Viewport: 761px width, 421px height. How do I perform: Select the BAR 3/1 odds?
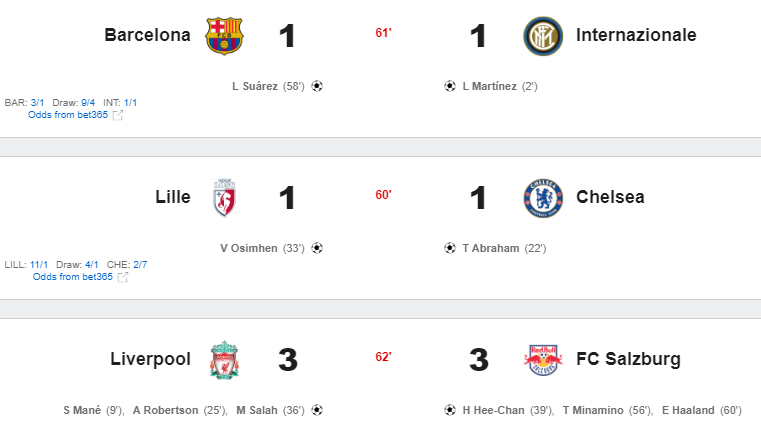(37, 102)
